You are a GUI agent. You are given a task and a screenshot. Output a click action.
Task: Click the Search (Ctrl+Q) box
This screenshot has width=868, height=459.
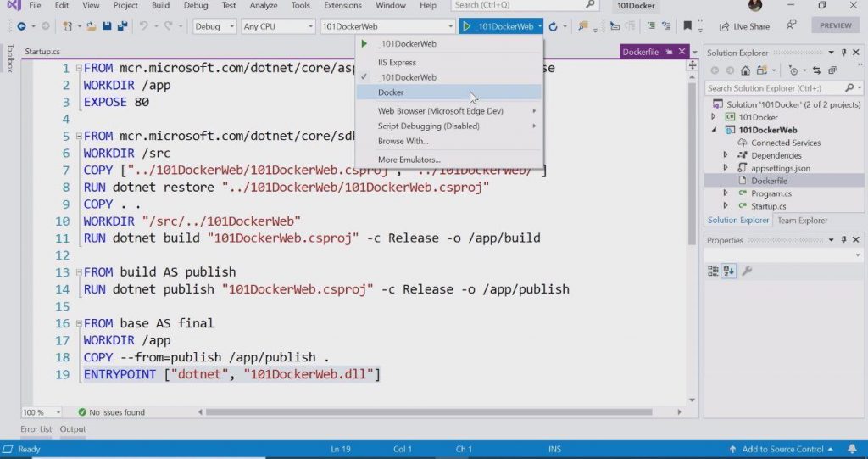click(x=525, y=5)
